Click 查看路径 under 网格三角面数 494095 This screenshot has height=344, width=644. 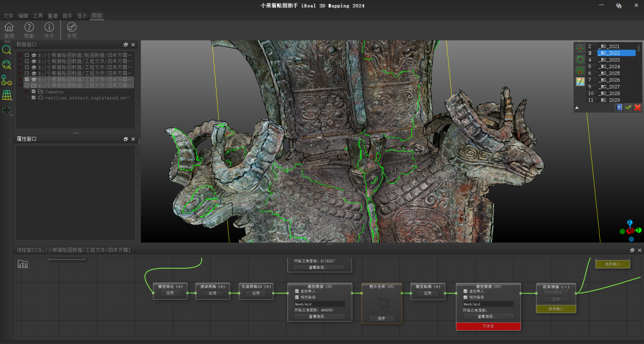319,317
